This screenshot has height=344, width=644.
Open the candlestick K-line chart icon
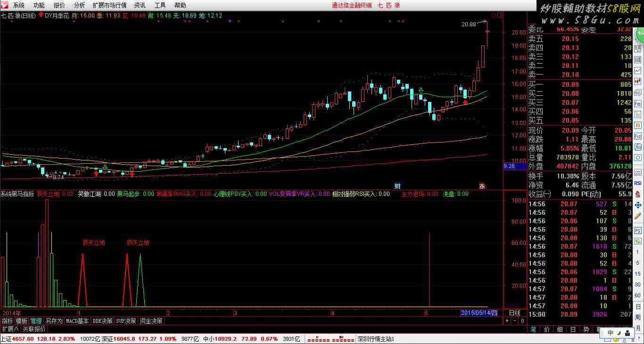tap(638, 81)
